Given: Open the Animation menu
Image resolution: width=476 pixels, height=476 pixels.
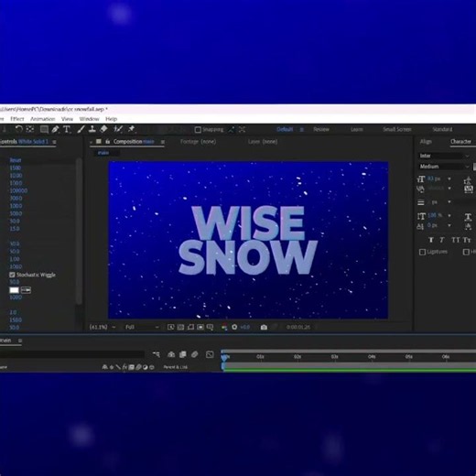Looking at the screenshot, I should (x=43, y=119).
